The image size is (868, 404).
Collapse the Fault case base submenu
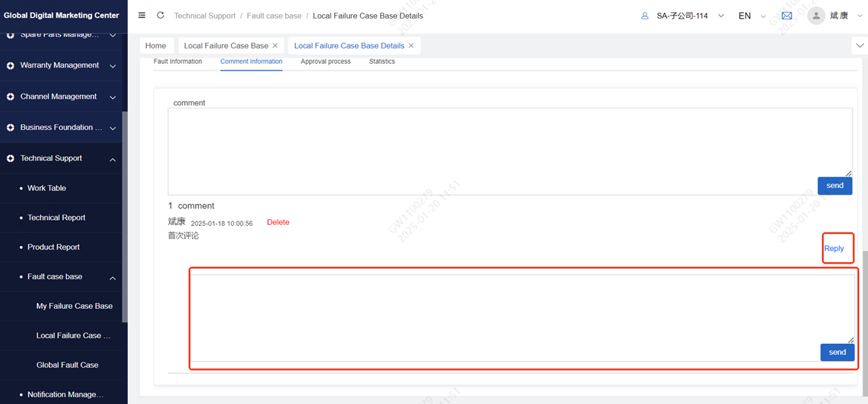click(x=113, y=278)
